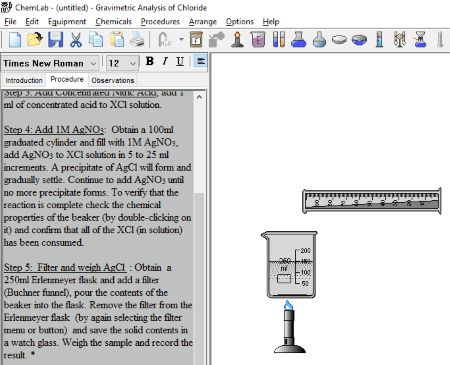Save the lab with floppy disk icon

click(55, 40)
